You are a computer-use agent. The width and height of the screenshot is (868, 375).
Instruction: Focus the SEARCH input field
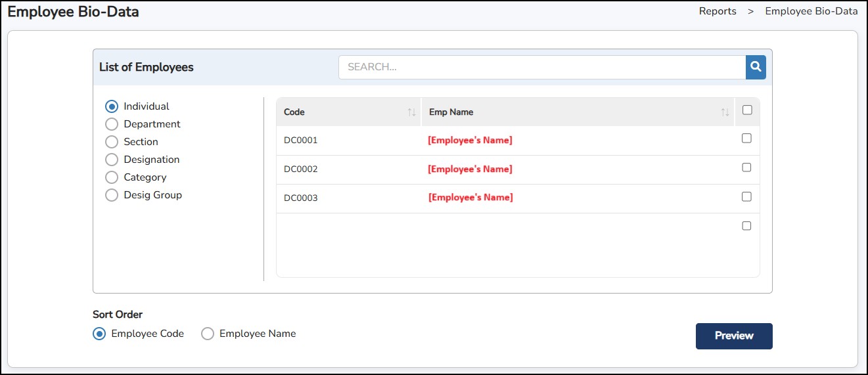pos(541,67)
